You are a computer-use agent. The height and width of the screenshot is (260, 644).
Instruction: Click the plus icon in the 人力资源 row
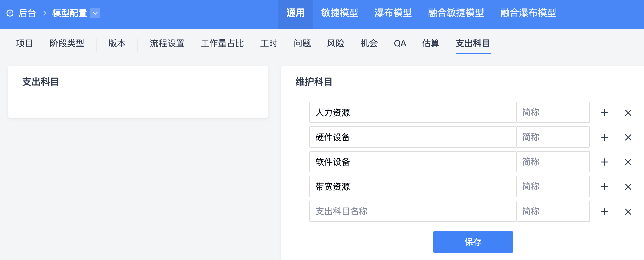[604, 113]
